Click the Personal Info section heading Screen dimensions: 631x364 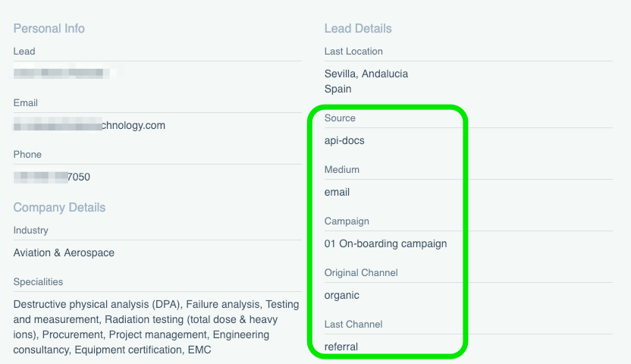click(x=49, y=29)
